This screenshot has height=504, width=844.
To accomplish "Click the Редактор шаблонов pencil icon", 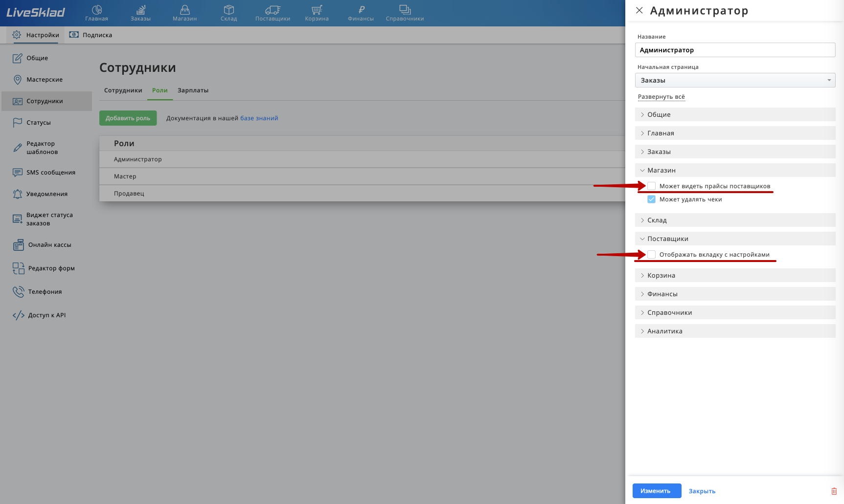I will click(x=18, y=148).
